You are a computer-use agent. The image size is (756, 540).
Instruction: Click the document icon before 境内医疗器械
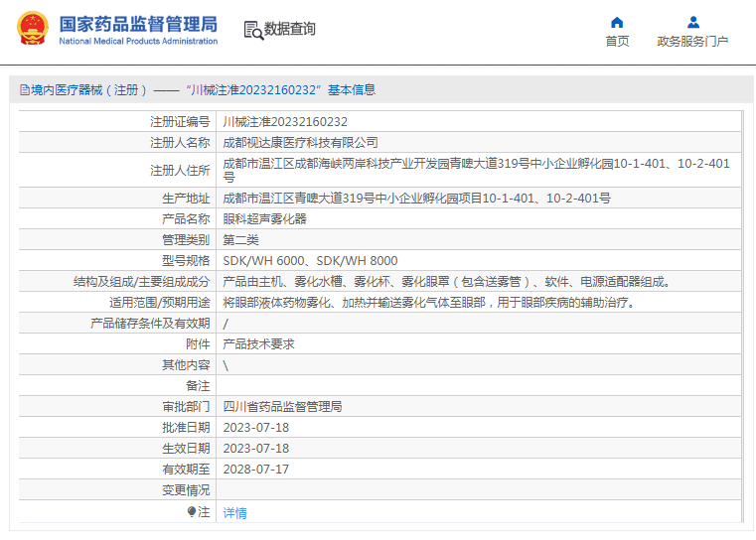(x=24, y=90)
